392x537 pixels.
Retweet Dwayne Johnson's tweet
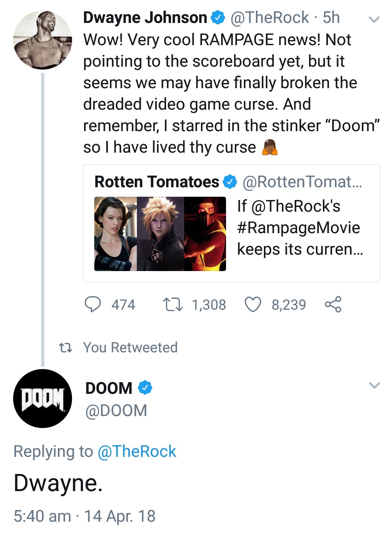coord(173,305)
